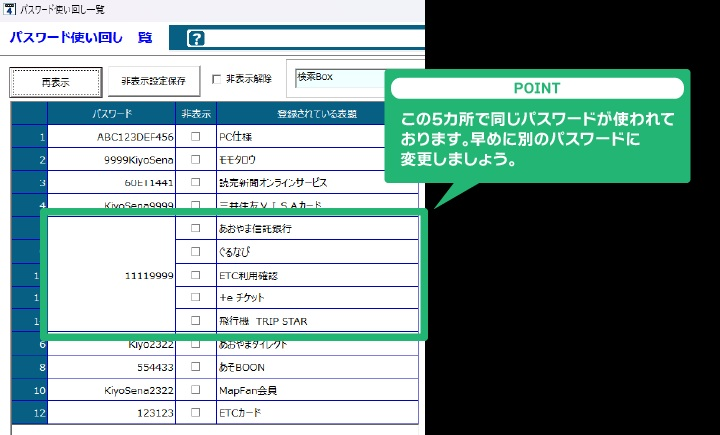Check hide box for ETCカード row
720x435 pixels.
[x=196, y=412]
